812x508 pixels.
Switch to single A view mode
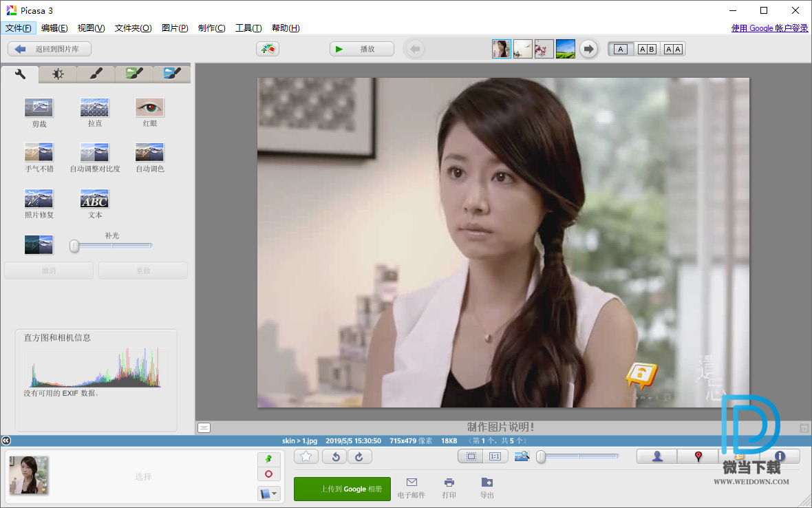click(621, 49)
